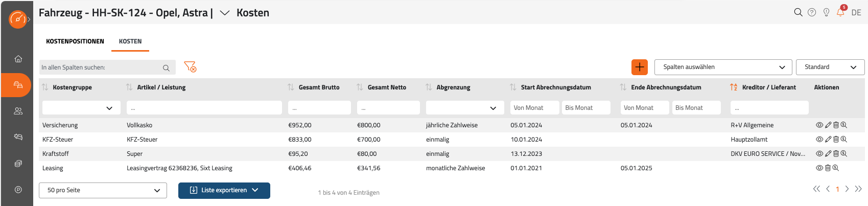Switch to the Kostenpositionen tab
Viewport: 868px width, 206px height.
[75, 41]
